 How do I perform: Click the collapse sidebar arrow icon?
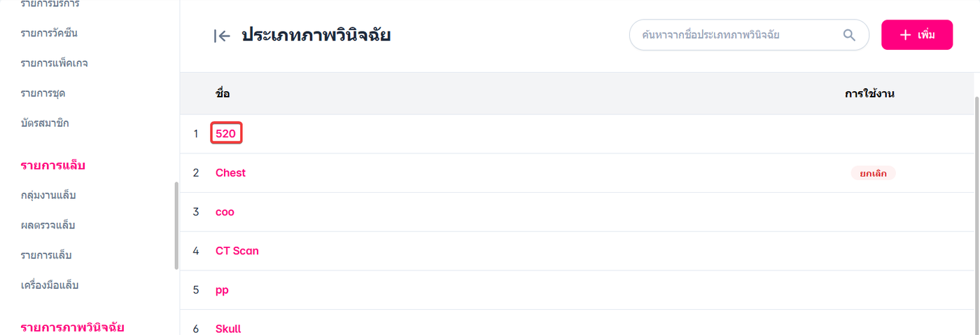[222, 36]
